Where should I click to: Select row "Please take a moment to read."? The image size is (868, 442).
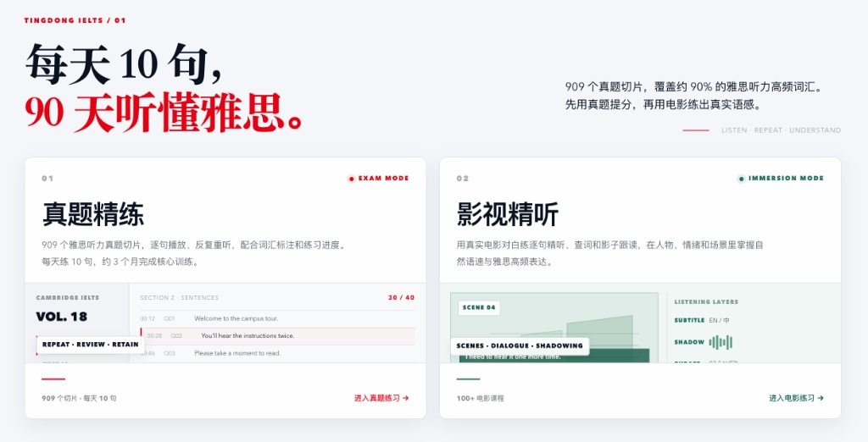pos(277,353)
